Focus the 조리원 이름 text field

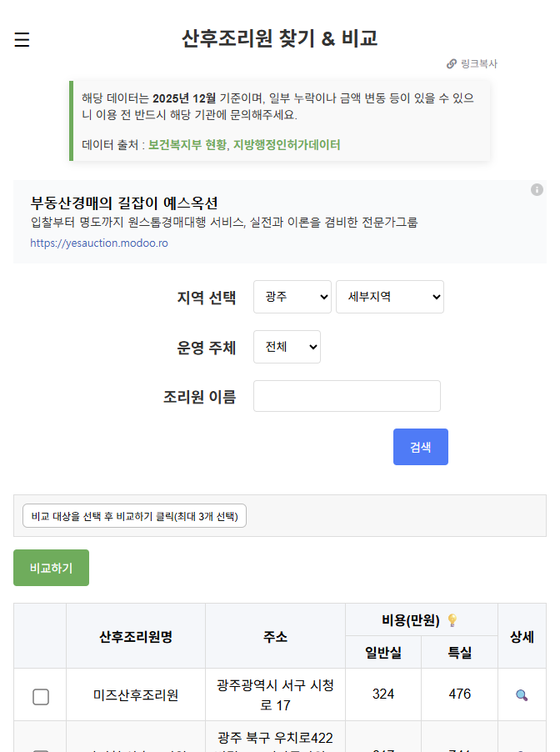click(x=347, y=396)
